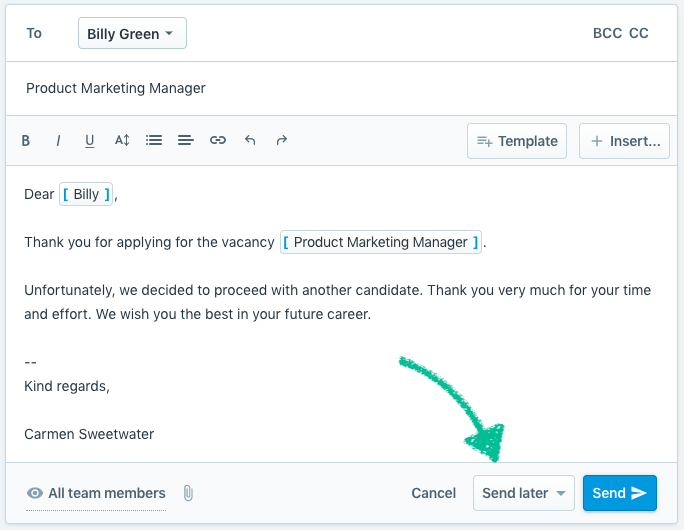Add a CC recipient
The width and height of the screenshot is (684, 530).
click(639, 33)
